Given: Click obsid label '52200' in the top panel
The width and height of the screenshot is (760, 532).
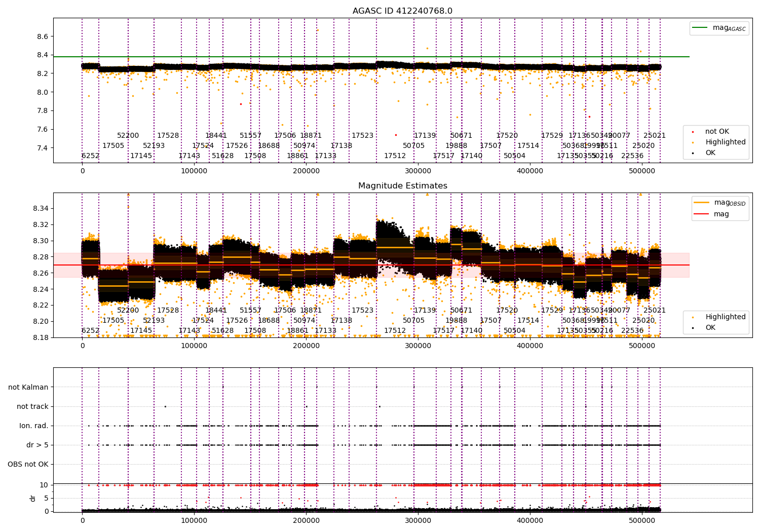Looking at the screenshot, I should pos(128,135).
